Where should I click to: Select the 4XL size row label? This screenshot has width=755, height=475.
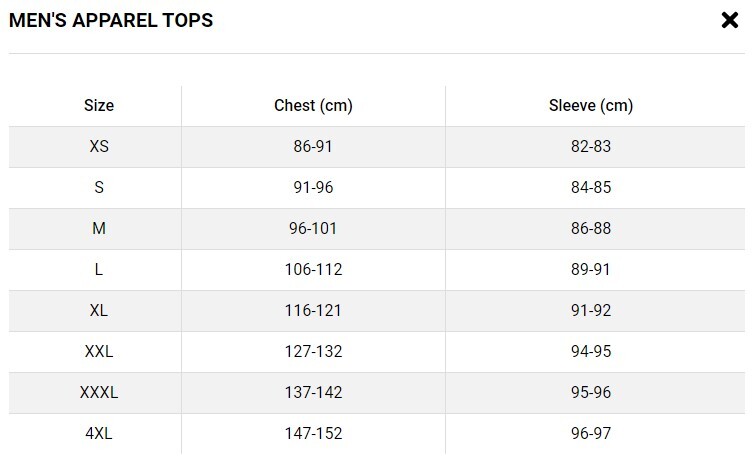(99, 433)
